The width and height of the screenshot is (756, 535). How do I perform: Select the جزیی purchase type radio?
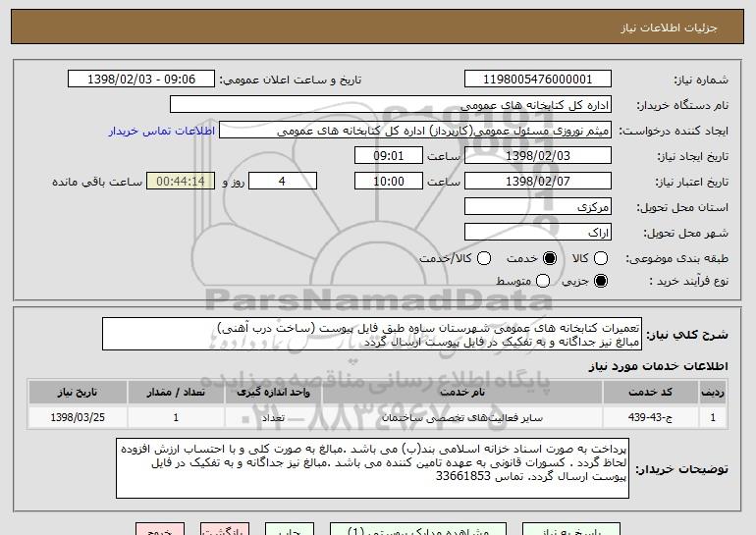pyautogui.click(x=601, y=281)
